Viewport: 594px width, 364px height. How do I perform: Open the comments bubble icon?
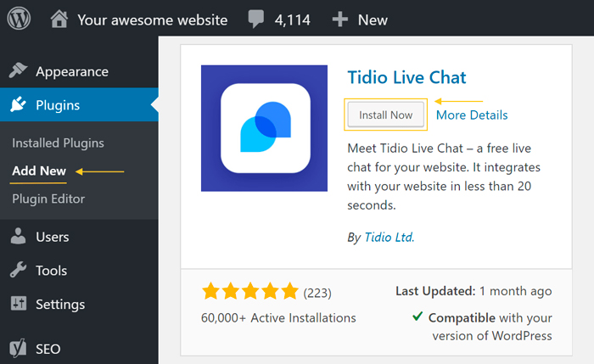click(x=256, y=19)
